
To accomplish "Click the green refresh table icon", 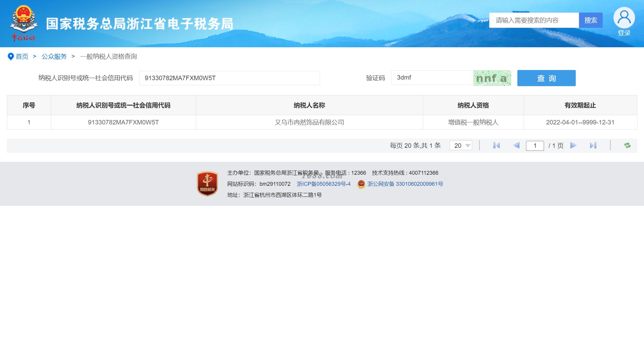I will tap(627, 145).
